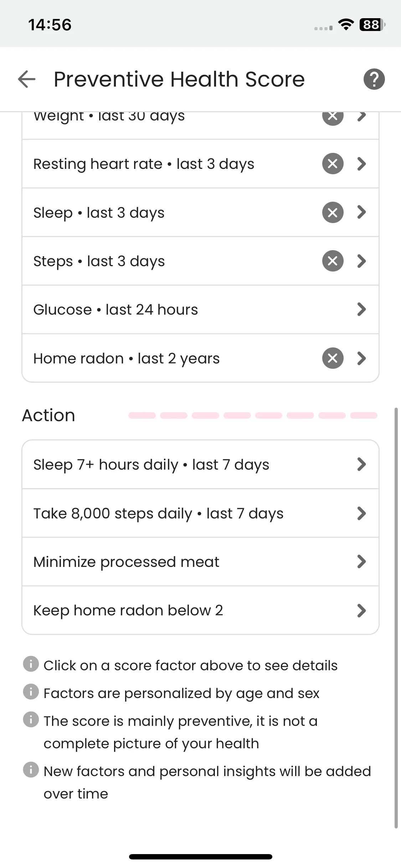Tap the X icon on Home radon row
The image size is (401, 868).
pos(333,358)
